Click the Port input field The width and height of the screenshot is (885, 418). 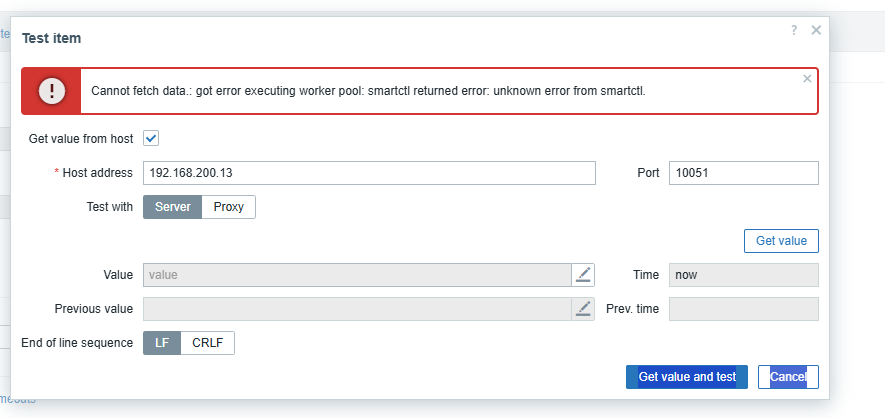coord(743,173)
